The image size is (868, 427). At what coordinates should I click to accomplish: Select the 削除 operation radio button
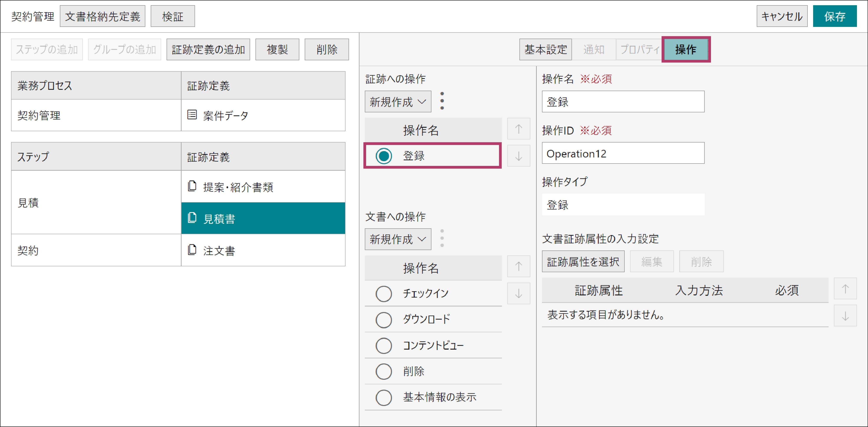tap(383, 371)
